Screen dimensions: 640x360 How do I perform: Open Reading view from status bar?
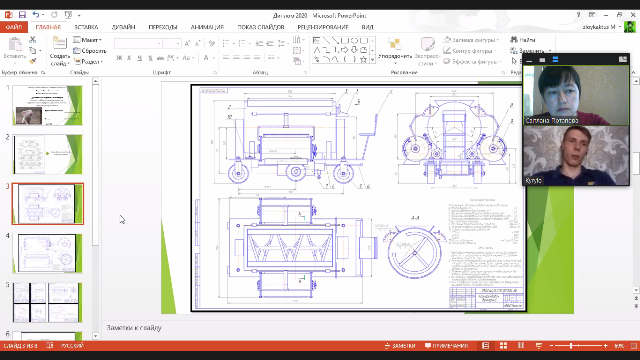(x=521, y=346)
